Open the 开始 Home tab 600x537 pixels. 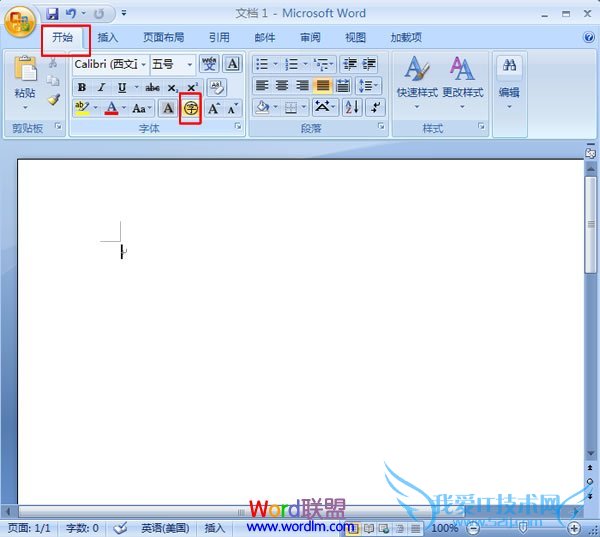(62, 37)
